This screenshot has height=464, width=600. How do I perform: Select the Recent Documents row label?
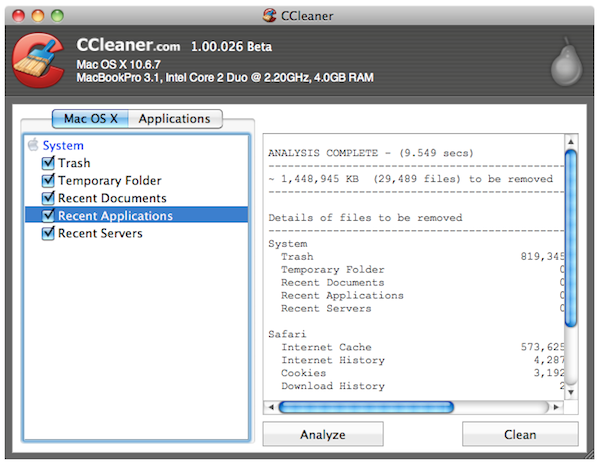[112, 198]
